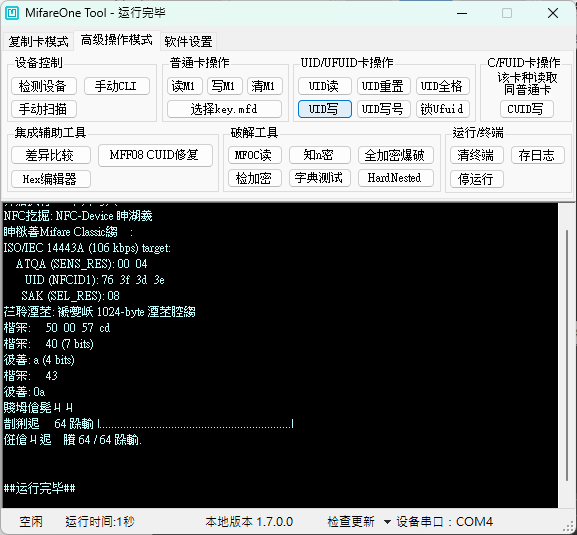Screen dimensions: 577x535
Task: Click the 全加密爆破 button
Action: 396,155
